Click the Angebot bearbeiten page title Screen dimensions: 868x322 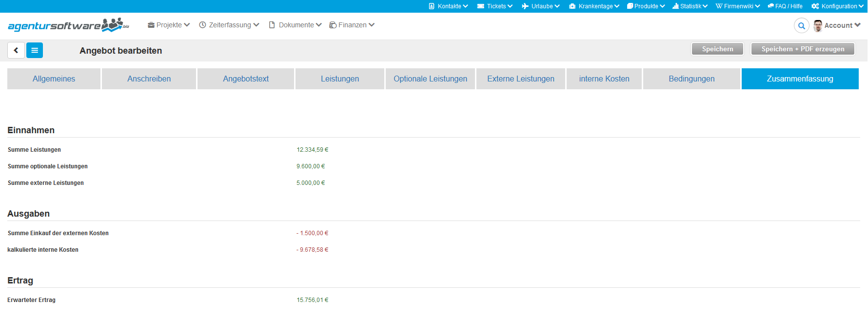coord(121,51)
